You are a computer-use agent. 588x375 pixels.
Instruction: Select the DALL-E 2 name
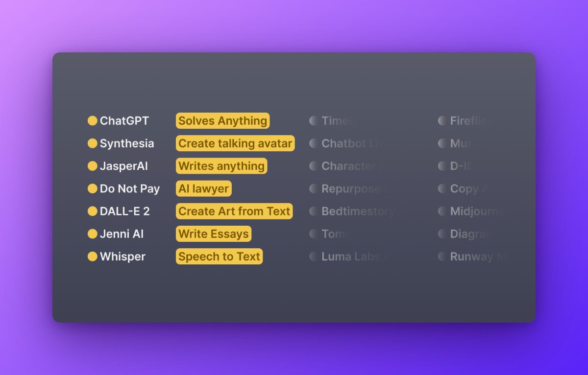125,211
